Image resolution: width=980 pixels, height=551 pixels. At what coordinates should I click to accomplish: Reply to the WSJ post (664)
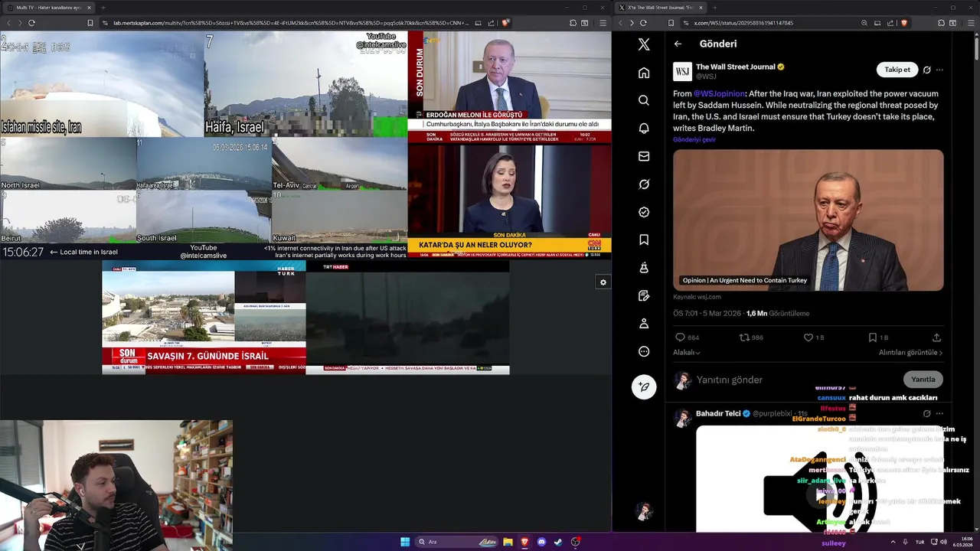tap(687, 337)
